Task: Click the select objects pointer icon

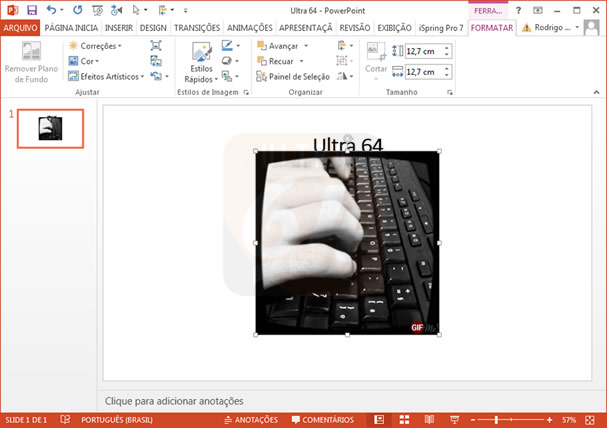Action: [x=136, y=10]
